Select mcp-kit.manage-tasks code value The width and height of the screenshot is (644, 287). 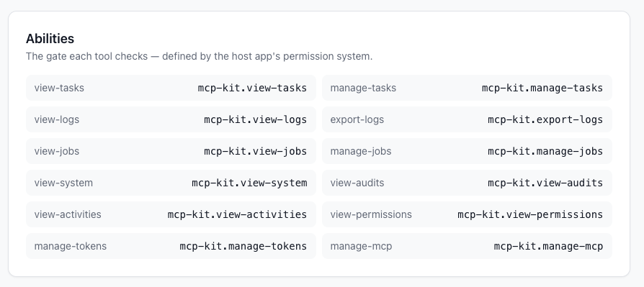coord(542,88)
